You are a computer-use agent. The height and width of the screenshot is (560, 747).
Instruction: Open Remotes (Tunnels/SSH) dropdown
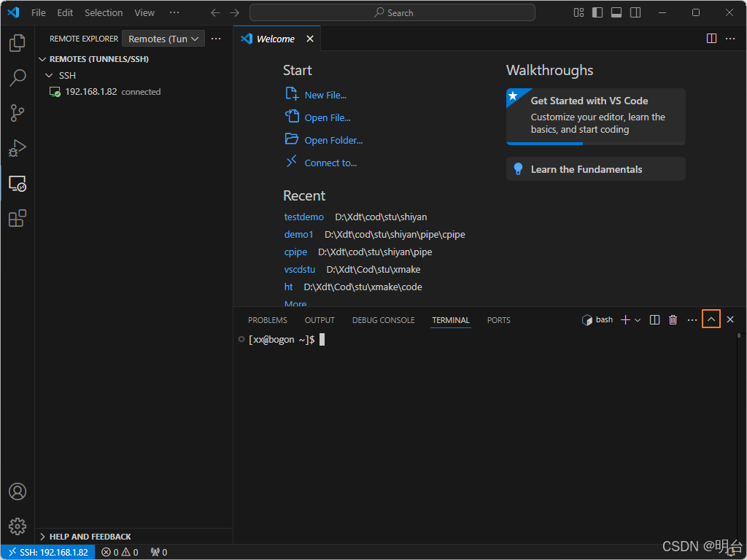tap(163, 39)
